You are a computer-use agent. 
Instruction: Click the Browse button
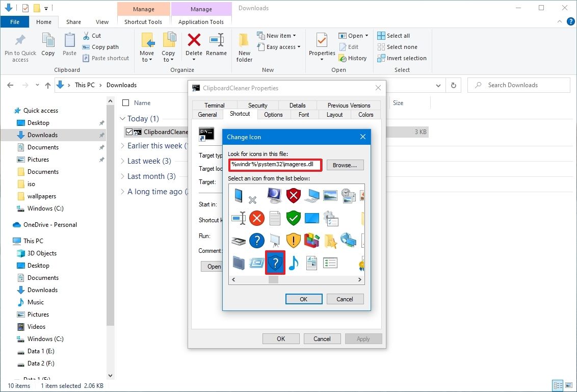[x=344, y=165]
